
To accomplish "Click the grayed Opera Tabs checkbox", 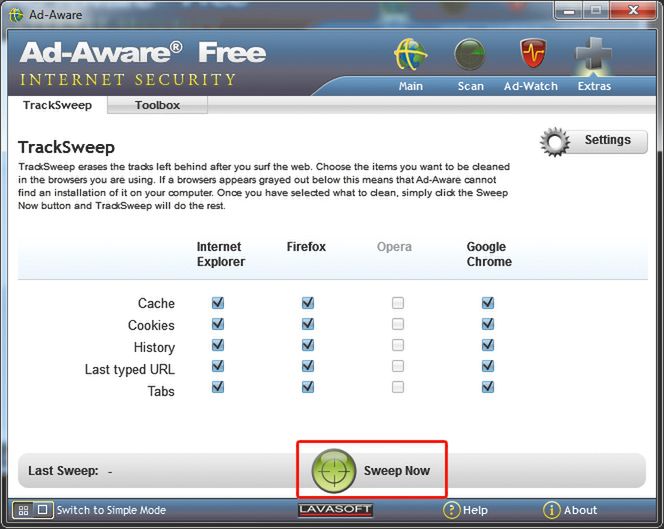I will (x=398, y=387).
